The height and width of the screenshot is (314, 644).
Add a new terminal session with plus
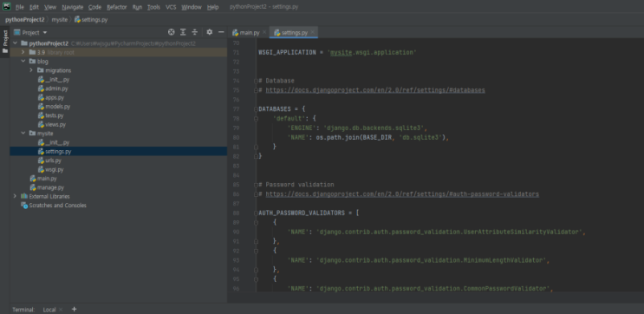coord(74,309)
